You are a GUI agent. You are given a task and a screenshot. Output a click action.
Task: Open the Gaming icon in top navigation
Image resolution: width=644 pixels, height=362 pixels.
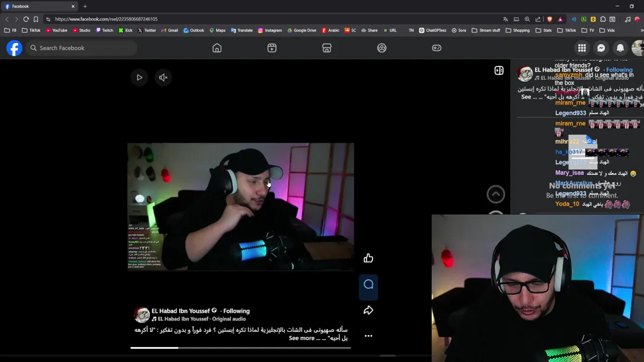(437, 48)
